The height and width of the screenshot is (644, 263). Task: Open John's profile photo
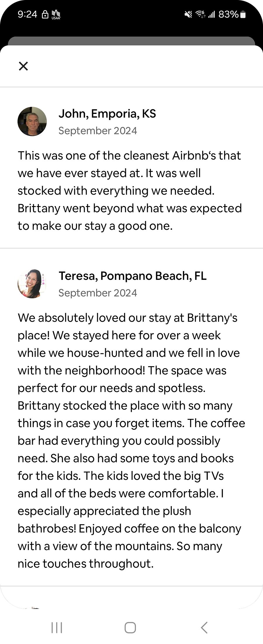pos(32,121)
